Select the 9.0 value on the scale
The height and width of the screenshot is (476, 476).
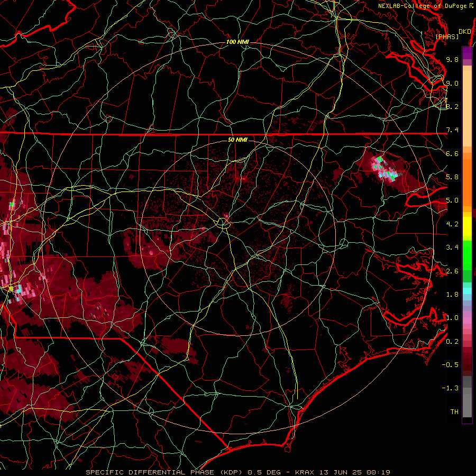[452, 83]
